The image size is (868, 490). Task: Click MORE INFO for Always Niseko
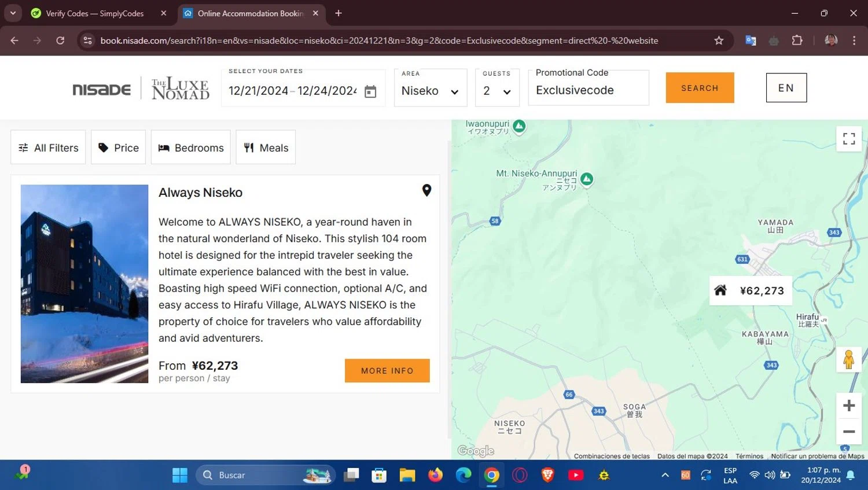coord(387,371)
